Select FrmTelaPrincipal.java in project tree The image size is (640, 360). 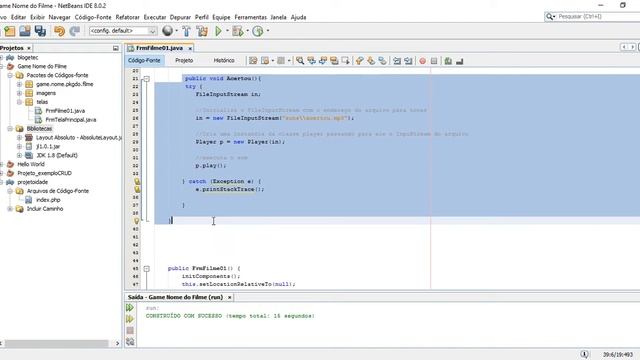(71, 120)
